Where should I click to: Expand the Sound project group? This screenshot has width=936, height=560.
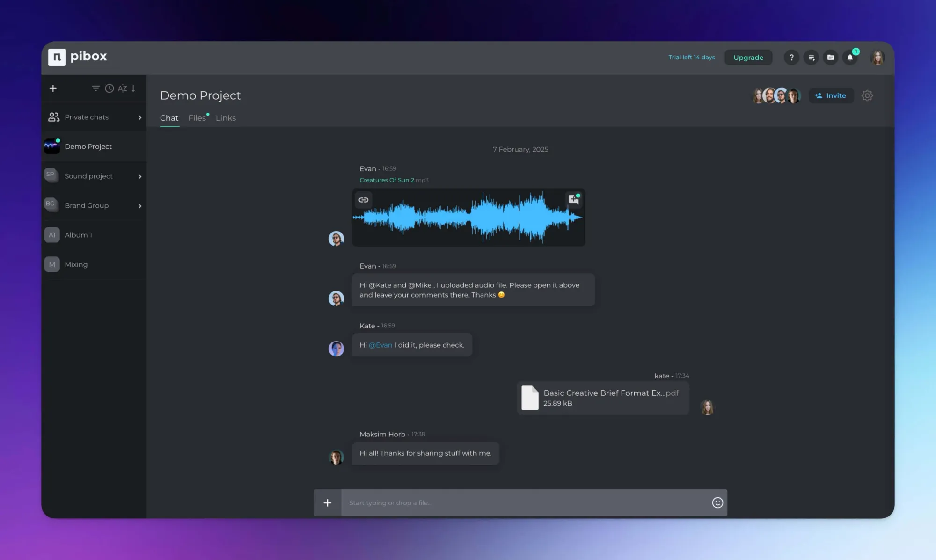[x=140, y=175]
